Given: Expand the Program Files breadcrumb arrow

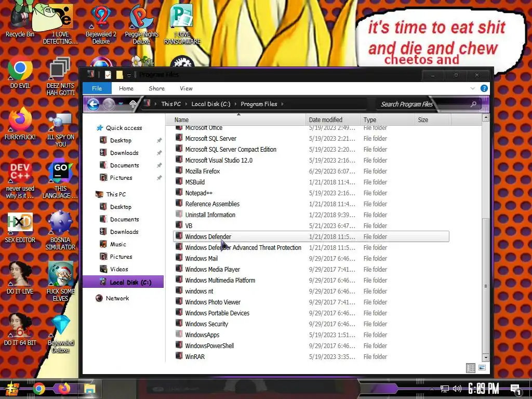Looking at the screenshot, I should point(282,104).
